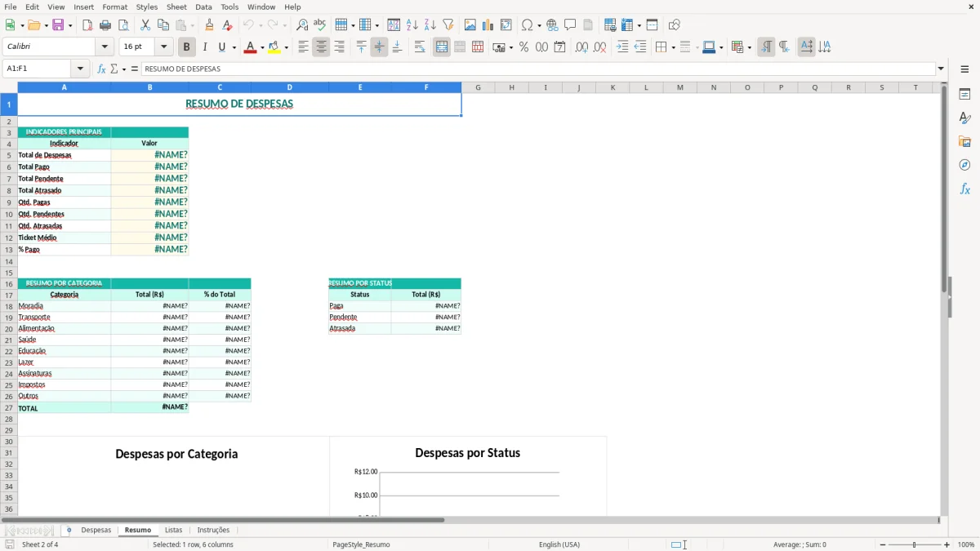Click the zoom in plus button
980x551 pixels.
point(947,544)
